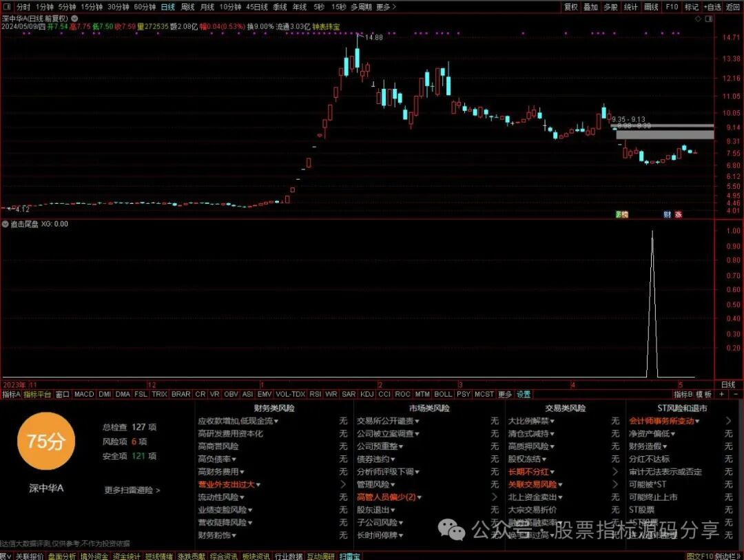Zoom out with the minus button

point(736,394)
